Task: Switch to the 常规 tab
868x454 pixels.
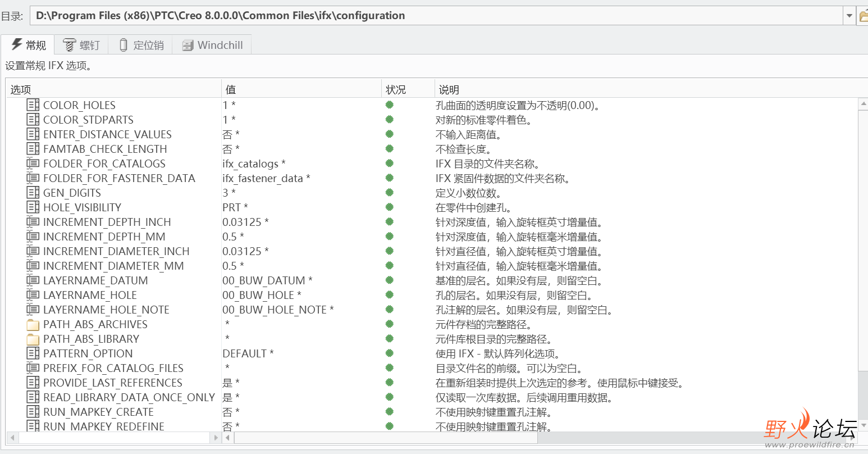Action: (x=28, y=45)
